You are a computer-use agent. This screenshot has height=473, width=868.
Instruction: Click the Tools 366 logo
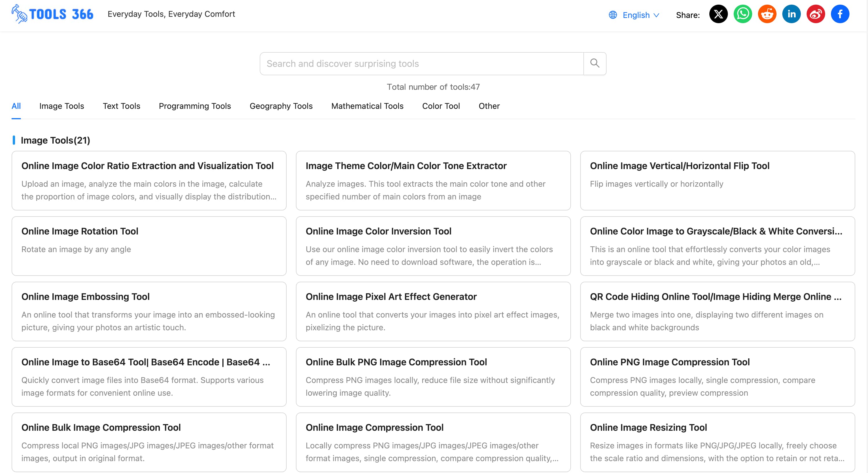pyautogui.click(x=52, y=14)
